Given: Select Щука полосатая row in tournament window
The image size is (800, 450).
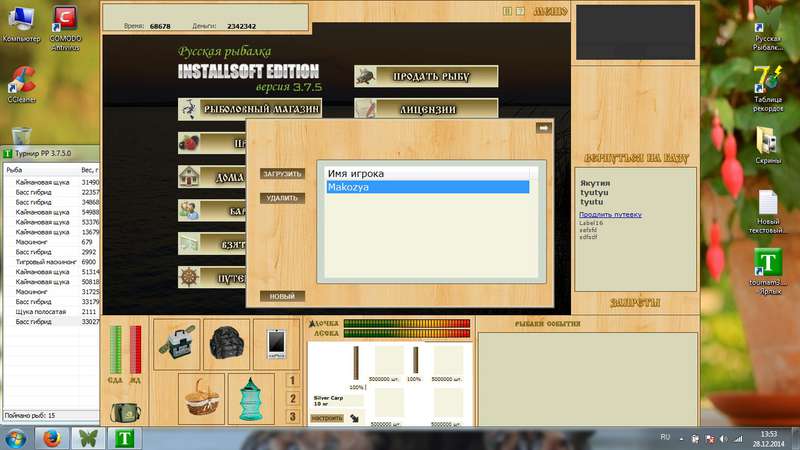Looking at the screenshot, I should (51, 312).
